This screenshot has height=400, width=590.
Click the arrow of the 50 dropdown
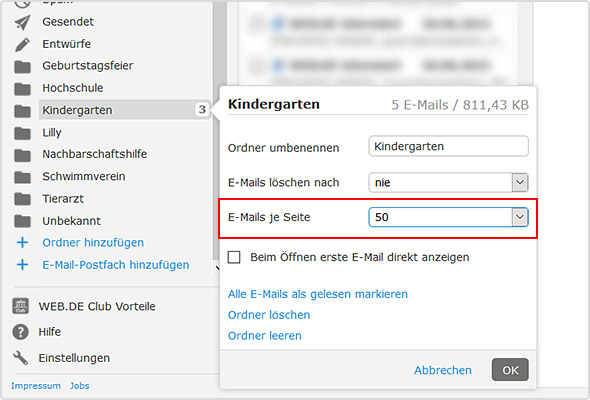point(520,217)
